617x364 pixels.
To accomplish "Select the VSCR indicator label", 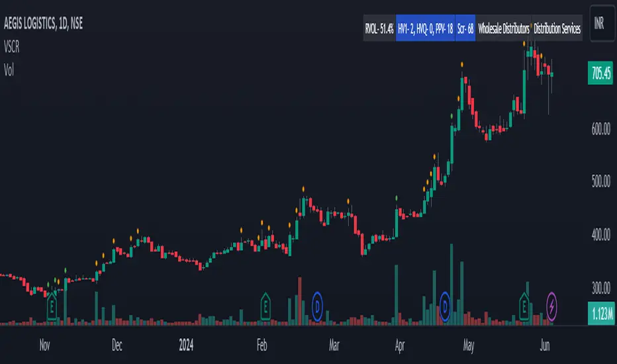I will click(11, 47).
